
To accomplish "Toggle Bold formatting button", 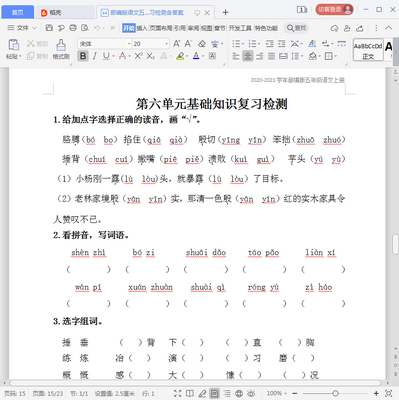I will pos(83,56).
